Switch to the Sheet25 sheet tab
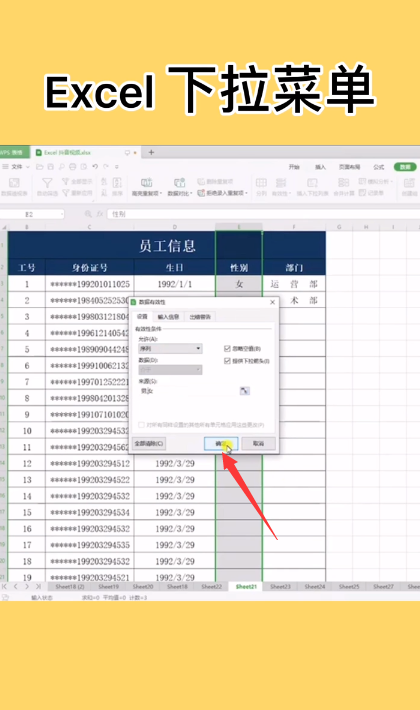Viewport: 420px width, 710px height. 349,586
